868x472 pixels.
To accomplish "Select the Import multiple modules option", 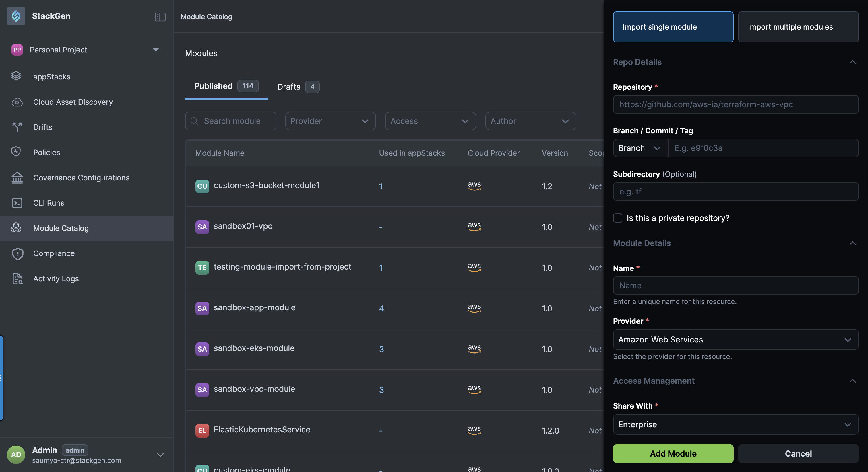I will pyautogui.click(x=798, y=27).
